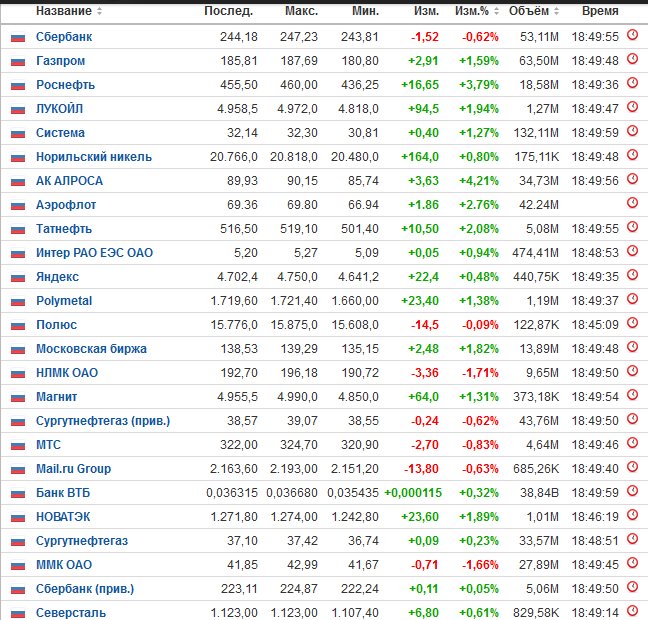Click the Russian flag icon beside ММК ОАО
The image size is (648, 620).
18,566
